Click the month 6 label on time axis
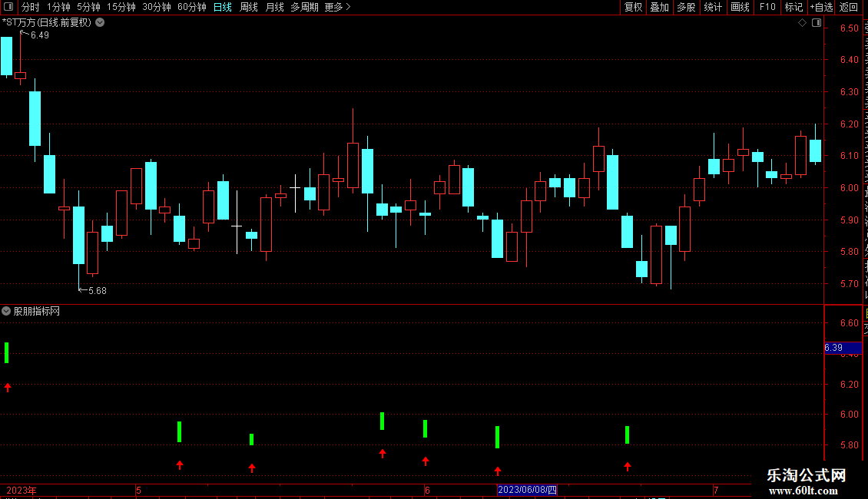 [x=427, y=490]
